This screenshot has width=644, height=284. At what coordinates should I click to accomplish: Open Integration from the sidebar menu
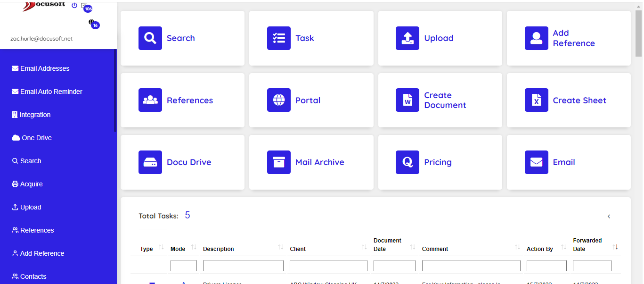click(x=35, y=114)
